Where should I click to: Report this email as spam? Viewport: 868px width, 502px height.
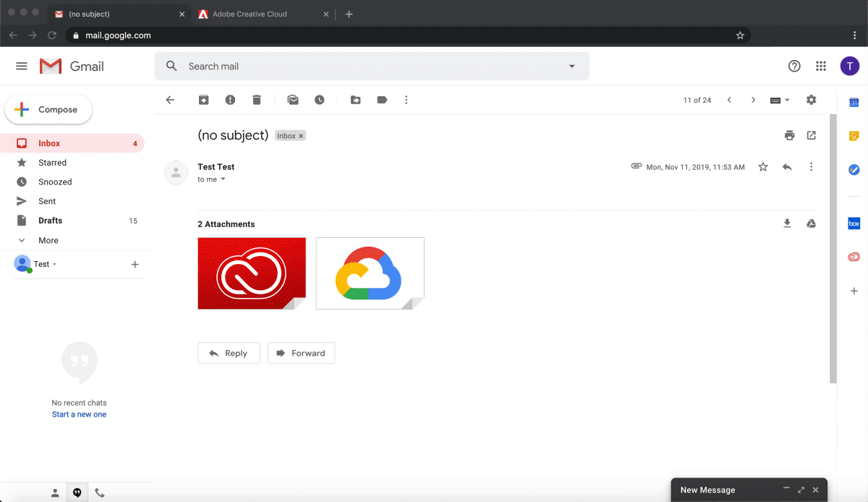click(230, 100)
